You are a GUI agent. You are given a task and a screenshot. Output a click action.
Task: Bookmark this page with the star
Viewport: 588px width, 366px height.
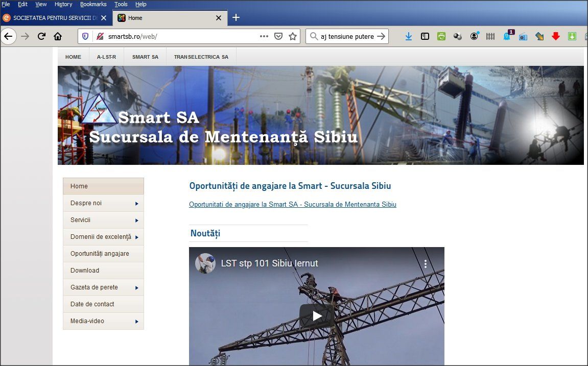pyautogui.click(x=293, y=36)
